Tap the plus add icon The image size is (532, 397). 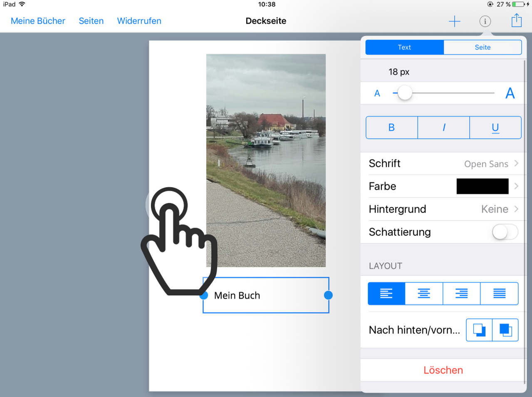455,21
